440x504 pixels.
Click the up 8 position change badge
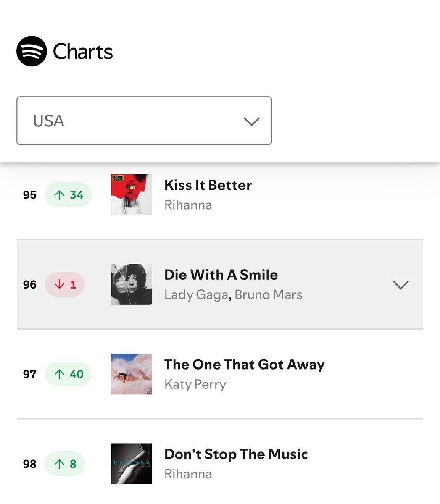coord(65,464)
